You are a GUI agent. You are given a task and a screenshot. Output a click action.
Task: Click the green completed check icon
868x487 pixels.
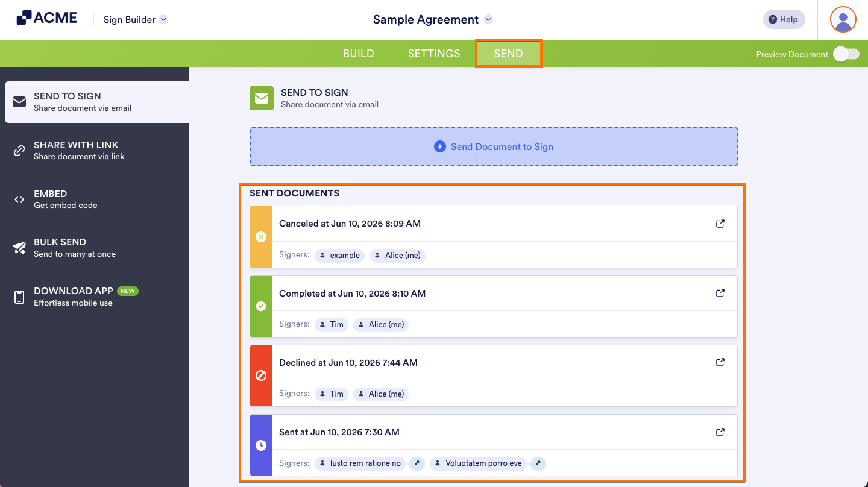tap(261, 306)
